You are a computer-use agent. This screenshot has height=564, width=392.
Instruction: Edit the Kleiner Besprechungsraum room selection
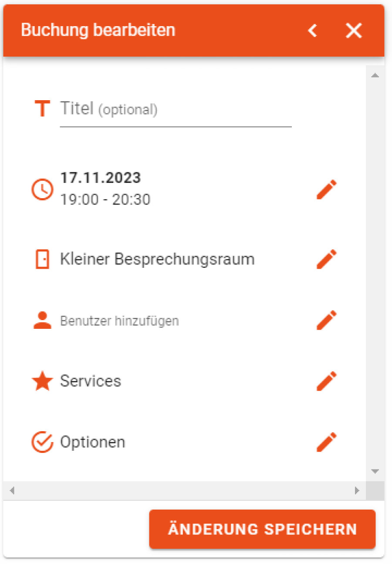(x=327, y=259)
